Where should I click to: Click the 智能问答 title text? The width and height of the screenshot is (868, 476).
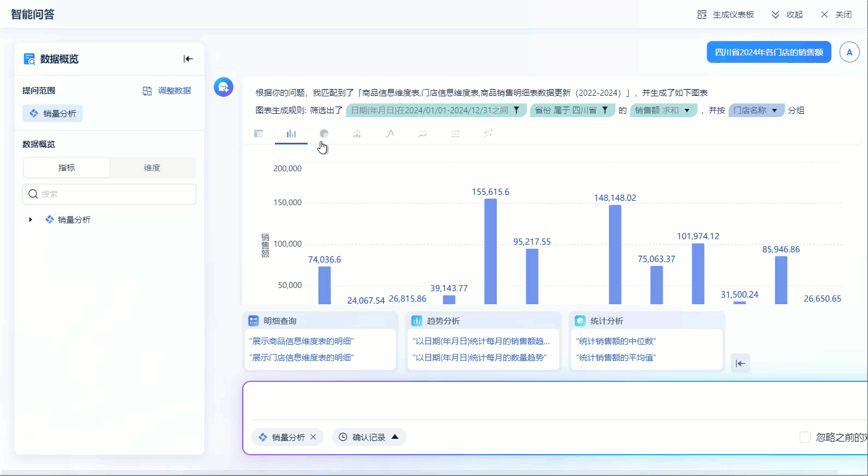(x=33, y=15)
